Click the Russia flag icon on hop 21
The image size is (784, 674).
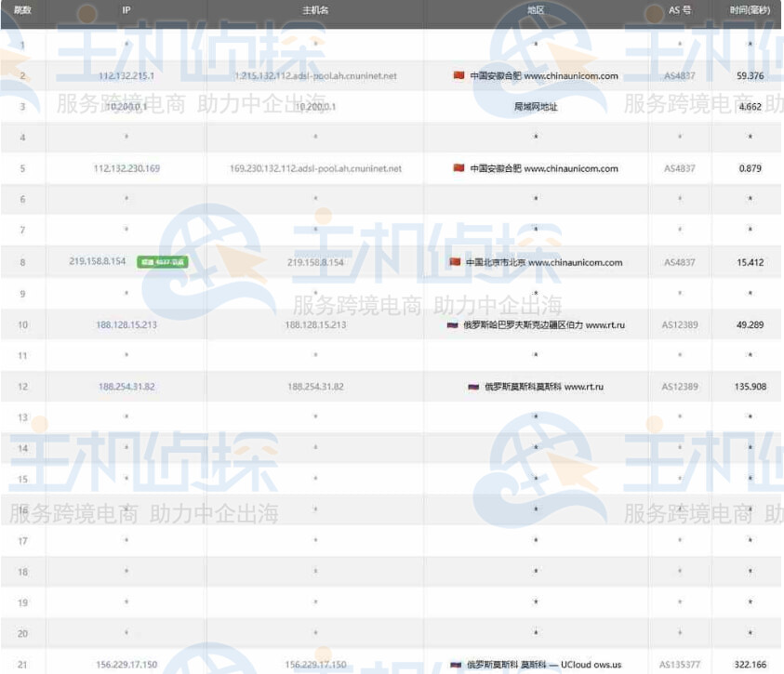454,665
